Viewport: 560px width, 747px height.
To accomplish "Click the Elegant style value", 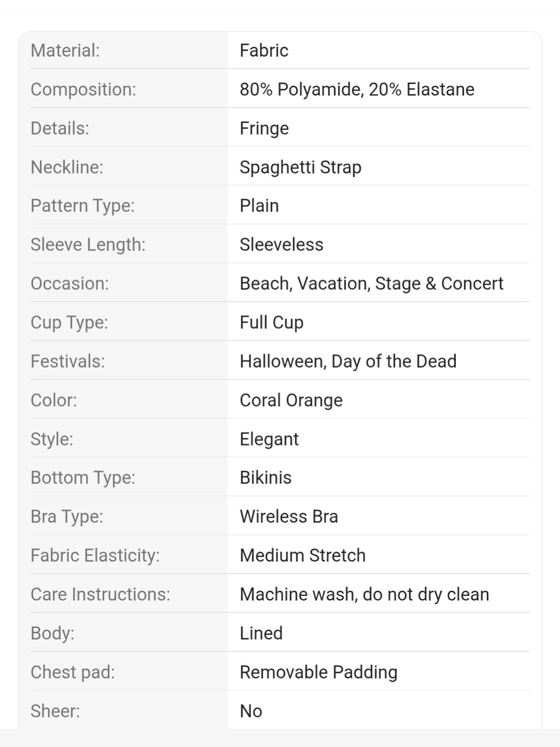I will click(x=269, y=439).
